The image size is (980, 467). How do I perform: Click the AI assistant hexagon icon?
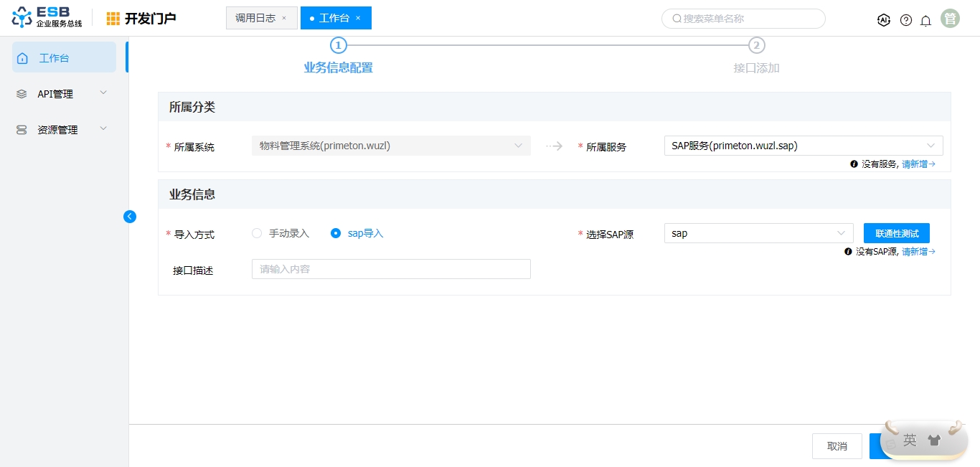883,20
